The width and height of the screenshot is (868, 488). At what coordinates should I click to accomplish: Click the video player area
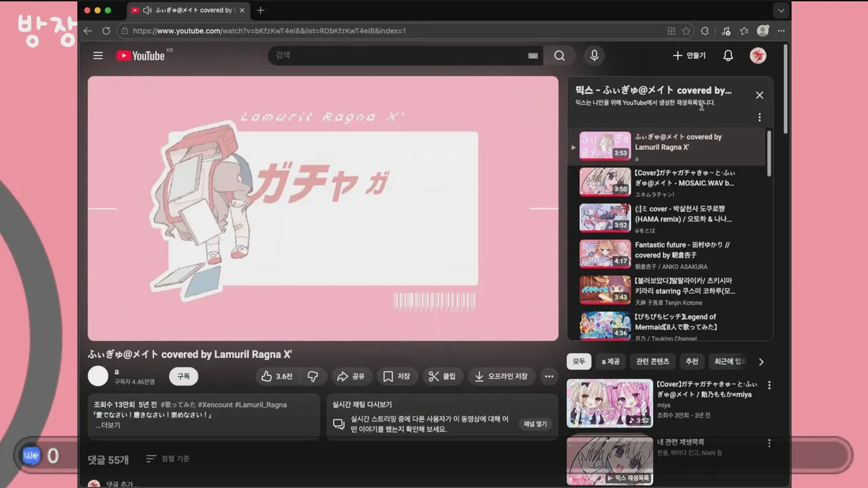click(323, 208)
